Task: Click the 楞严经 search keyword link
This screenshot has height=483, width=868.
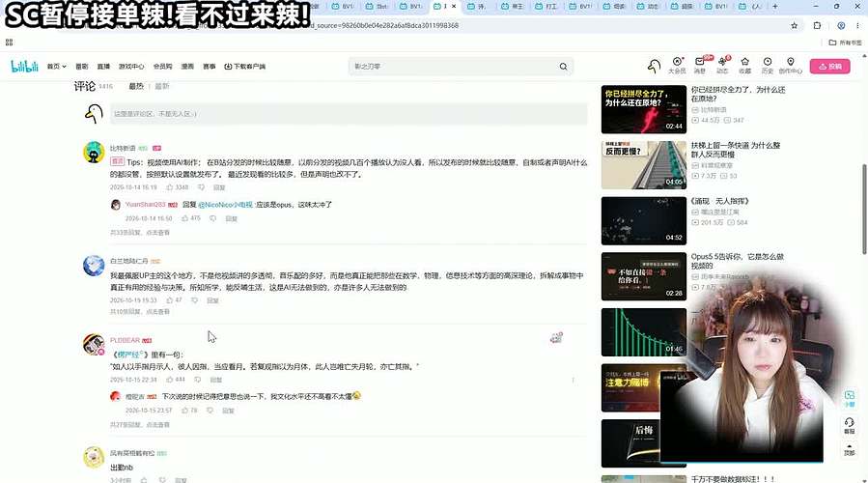Action: (x=129, y=355)
